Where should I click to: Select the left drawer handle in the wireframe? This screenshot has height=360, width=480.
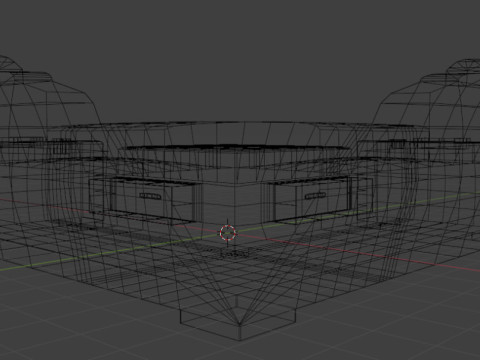tap(150, 196)
